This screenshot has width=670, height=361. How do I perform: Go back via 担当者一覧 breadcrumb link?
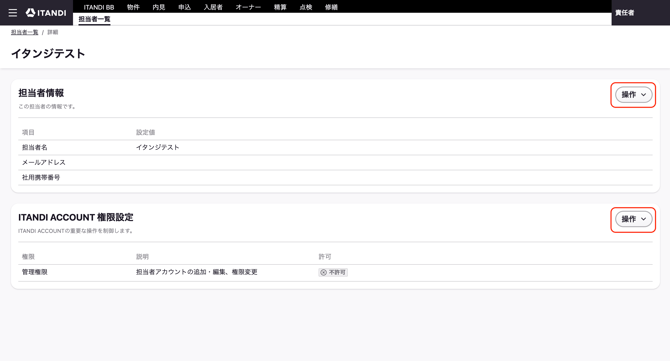click(24, 32)
